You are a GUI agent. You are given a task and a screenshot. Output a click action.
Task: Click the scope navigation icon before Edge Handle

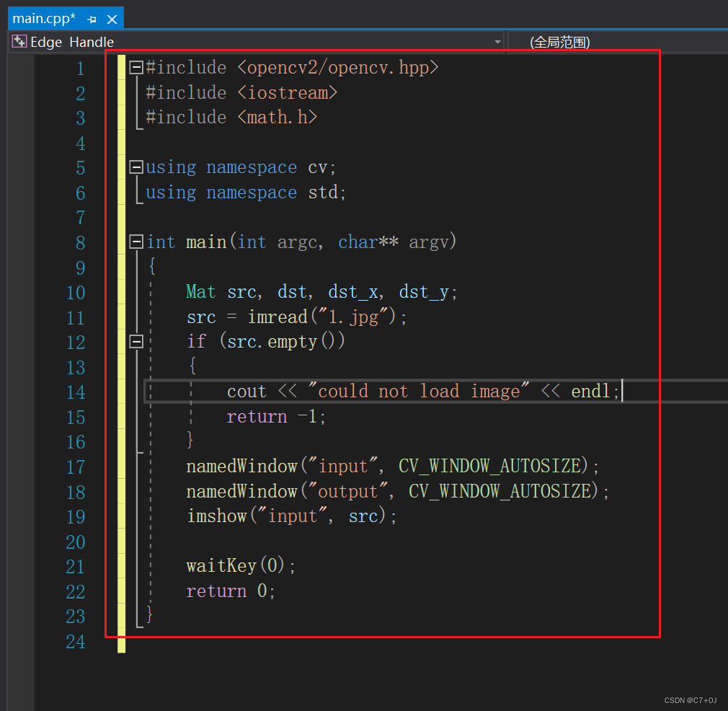pos(18,42)
